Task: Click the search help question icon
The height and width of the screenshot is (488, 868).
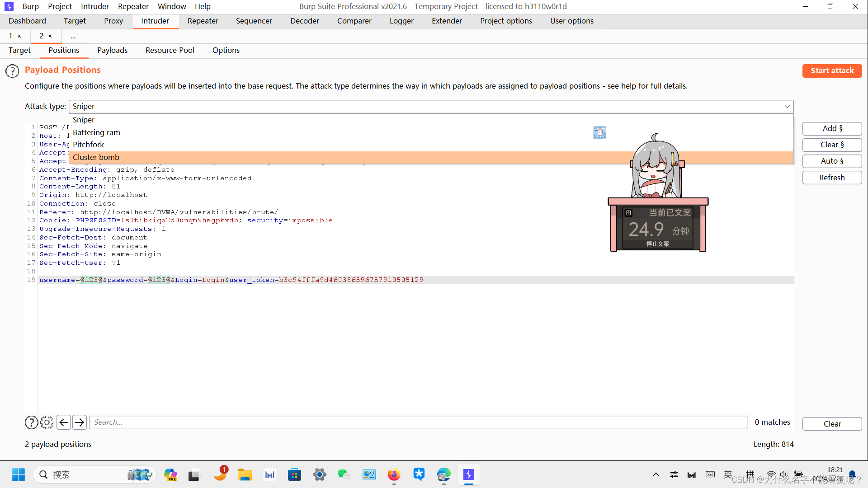Action: 31,422
